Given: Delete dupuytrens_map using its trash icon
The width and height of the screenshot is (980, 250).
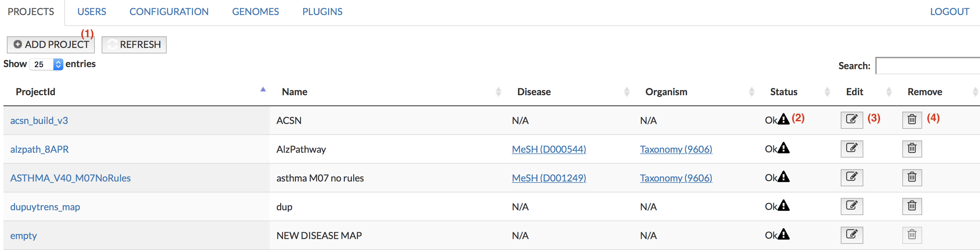Looking at the screenshot, I should 912,206.
